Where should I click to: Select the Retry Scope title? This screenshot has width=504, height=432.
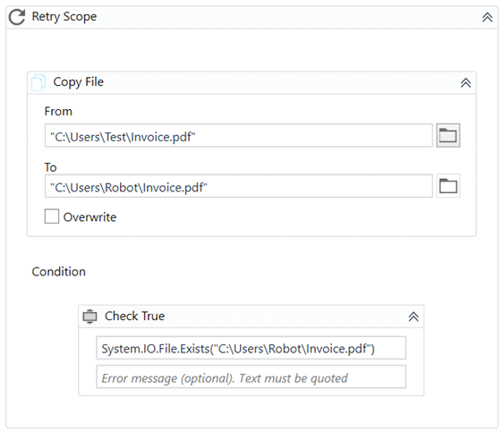pyautogui.click(x=64, y=17)
